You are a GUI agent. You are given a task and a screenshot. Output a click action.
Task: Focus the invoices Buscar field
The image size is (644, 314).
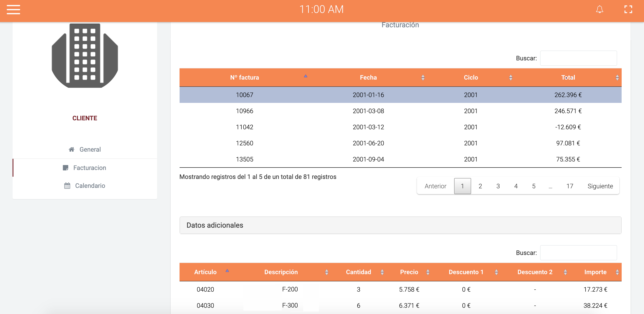578,58
